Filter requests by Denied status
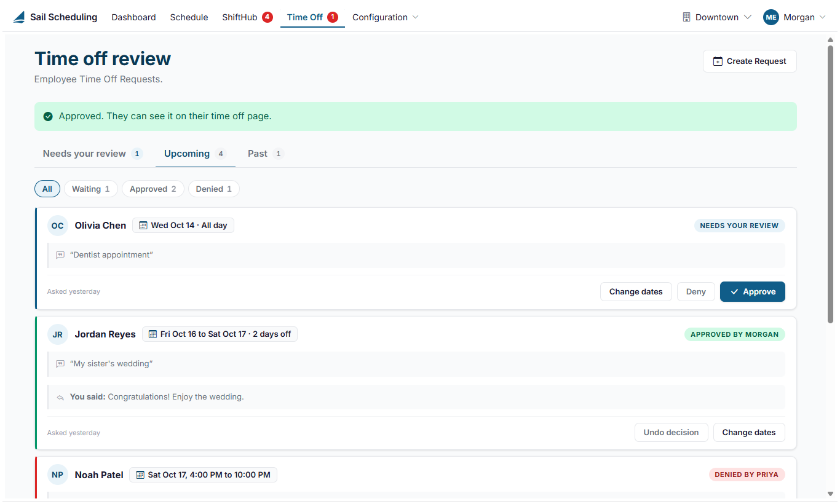 coord(214,189)
